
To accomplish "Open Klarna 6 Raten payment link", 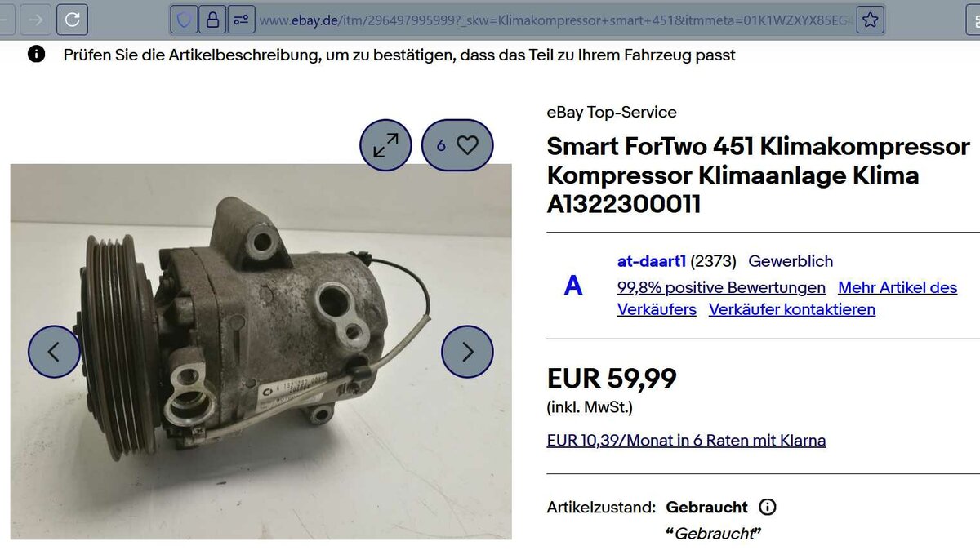I will [x=686, y=441].
